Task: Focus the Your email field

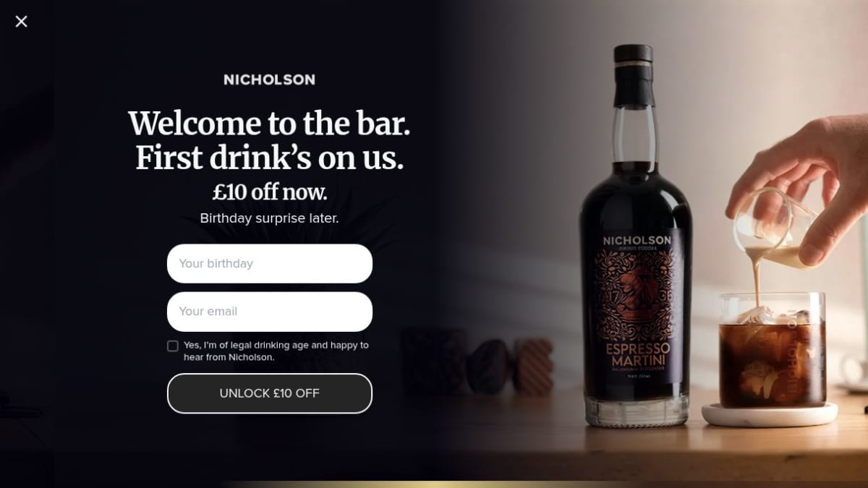Action: pyautogui.click(x=270, y=312)
